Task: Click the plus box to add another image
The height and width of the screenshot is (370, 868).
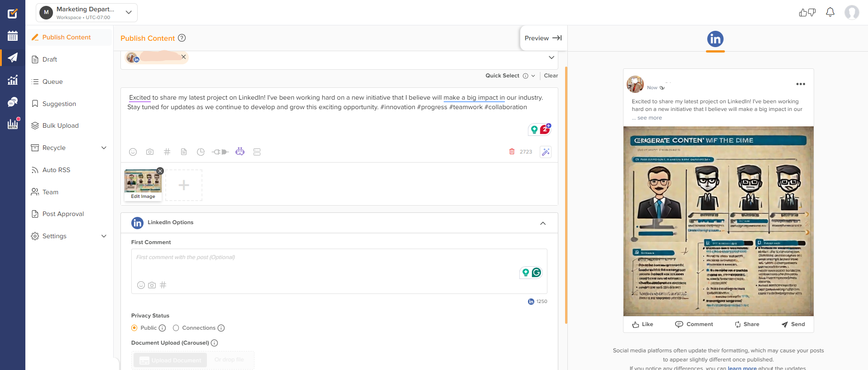Action: pyautogui.click(x=184, y=185)
